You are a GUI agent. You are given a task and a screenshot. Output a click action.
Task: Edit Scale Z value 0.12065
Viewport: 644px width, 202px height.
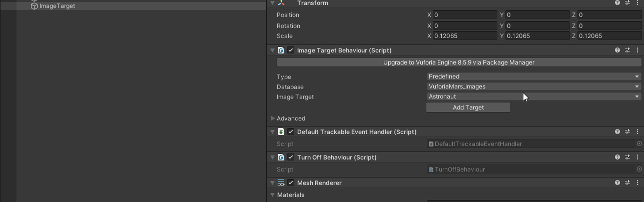click(609, 36)
